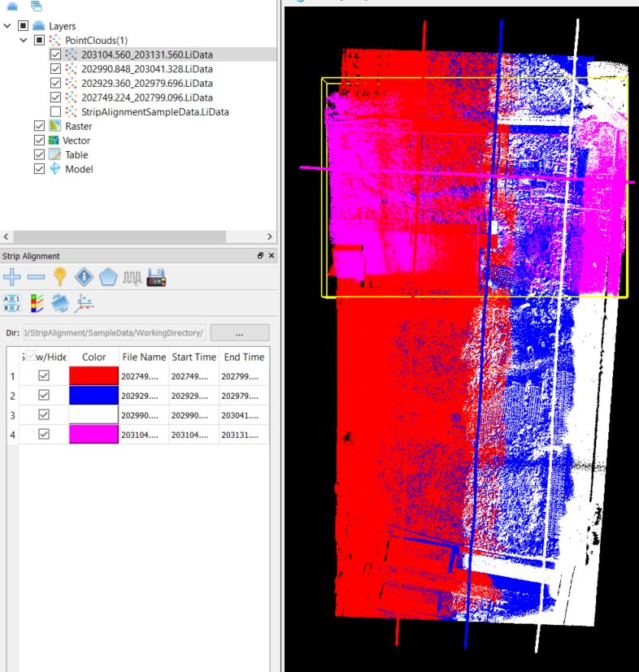
Task: Open the red color swatch in row 1
Action: click(x=93, y=376)
